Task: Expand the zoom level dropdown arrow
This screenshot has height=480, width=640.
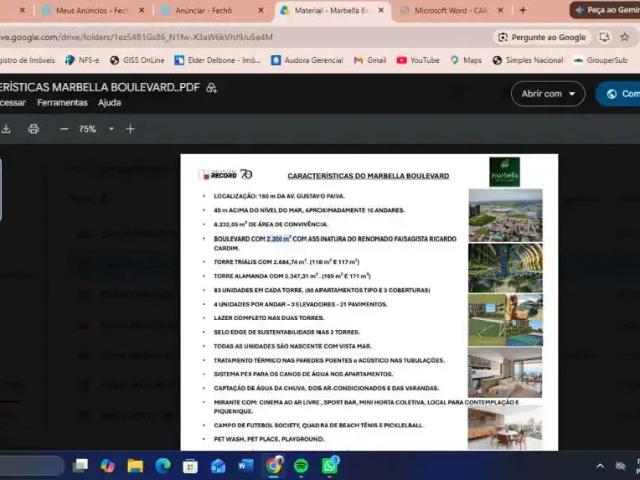Action: 111,129
